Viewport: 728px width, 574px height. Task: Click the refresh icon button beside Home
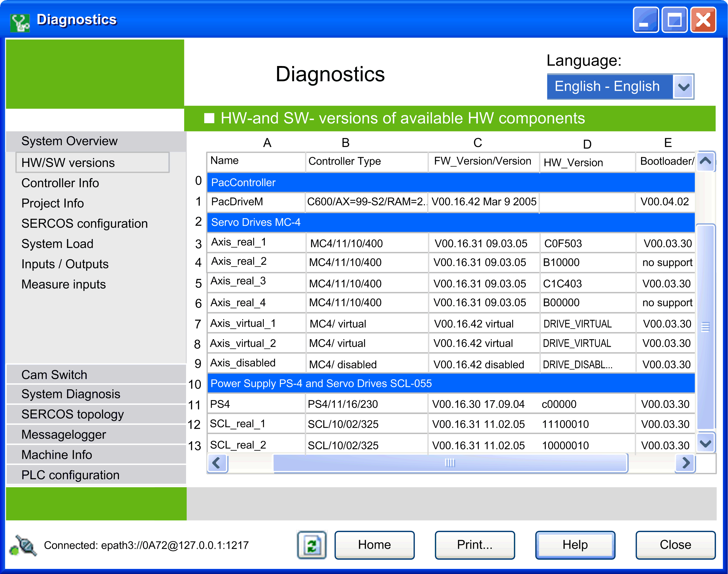point(312,545)
